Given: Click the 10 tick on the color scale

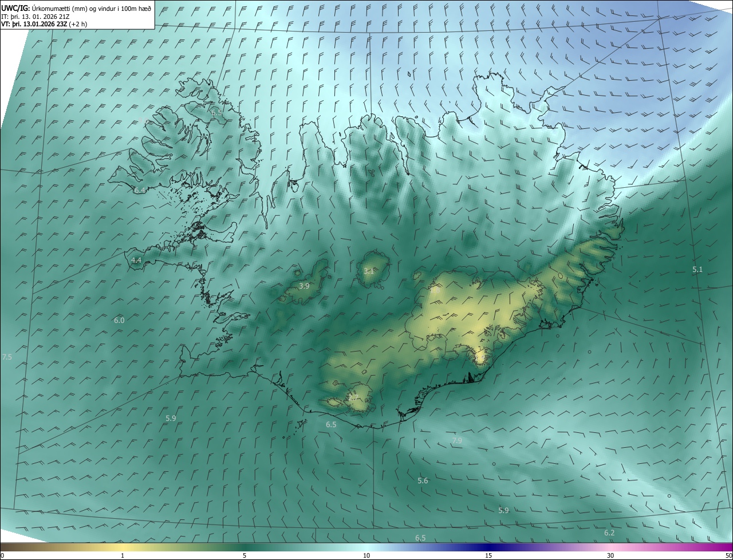Looking at the screenshot, I should point(366,556).
